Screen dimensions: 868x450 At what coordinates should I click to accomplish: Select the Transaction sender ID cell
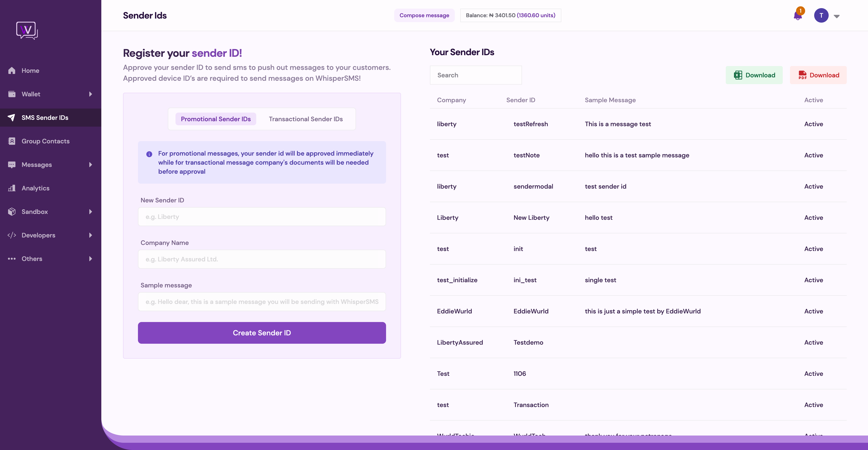531,405
